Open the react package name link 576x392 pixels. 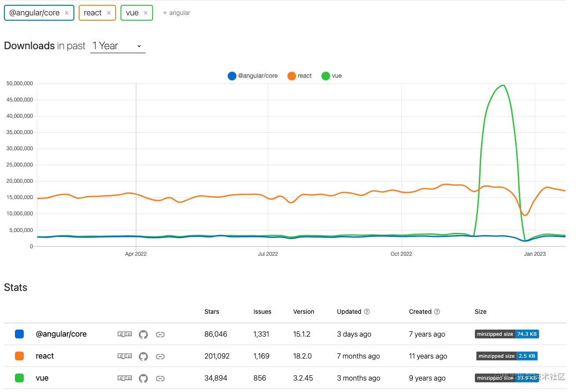[45, 356]
